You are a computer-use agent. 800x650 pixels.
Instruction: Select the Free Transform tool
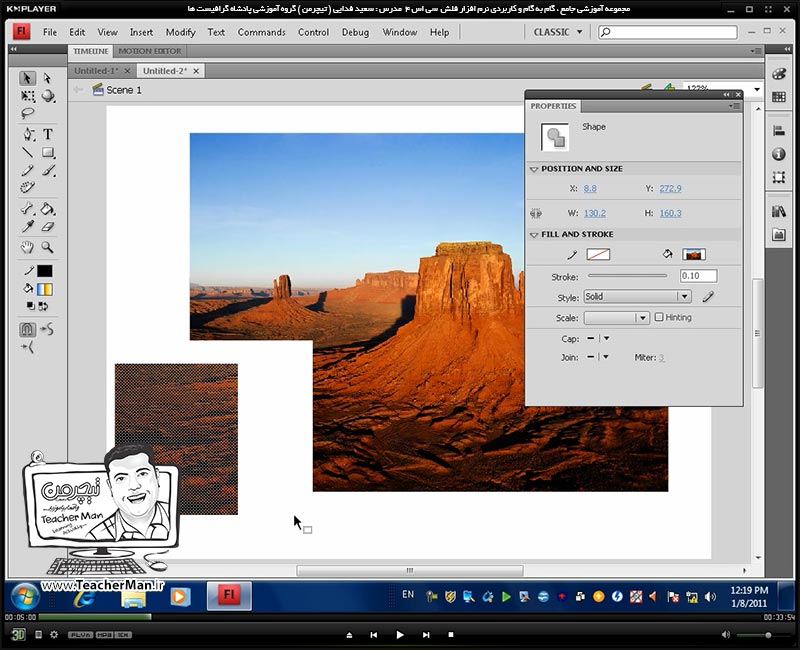pyautogui.click(x=28, y=96)
